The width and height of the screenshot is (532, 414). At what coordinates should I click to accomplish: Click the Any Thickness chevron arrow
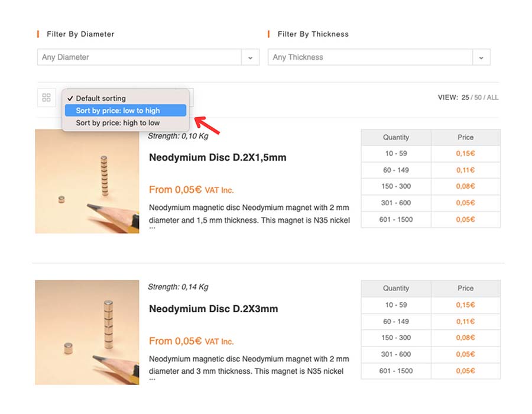click(481, 57)
